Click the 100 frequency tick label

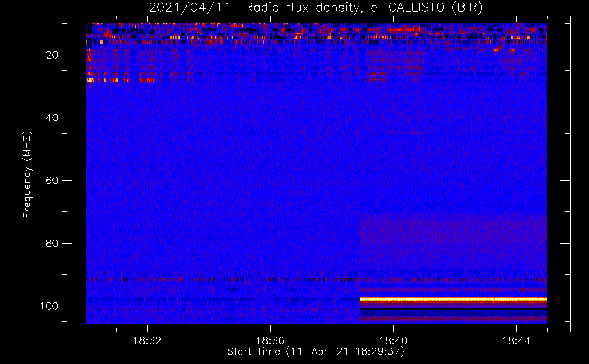[49, 306]
